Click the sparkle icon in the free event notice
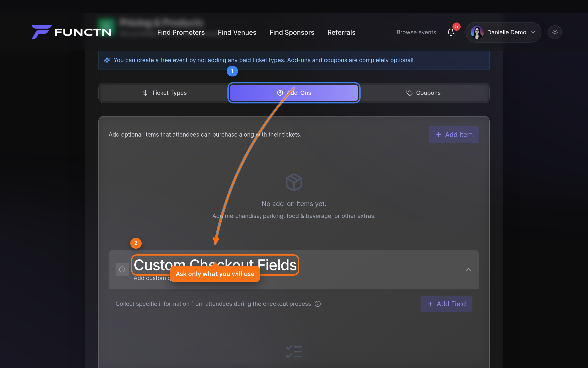This screenshot has width=588, height=368. [107, 60]
